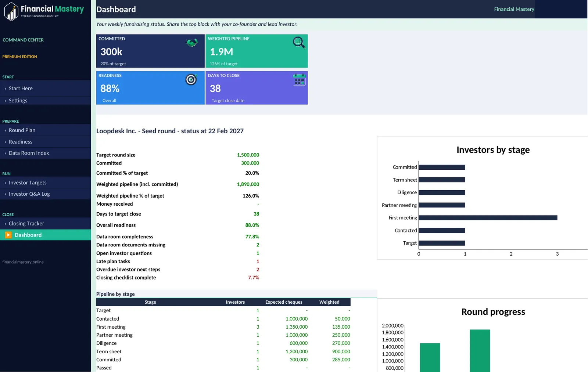
Task: Select Overdue investor next steps label
Action: coord(128,270)
